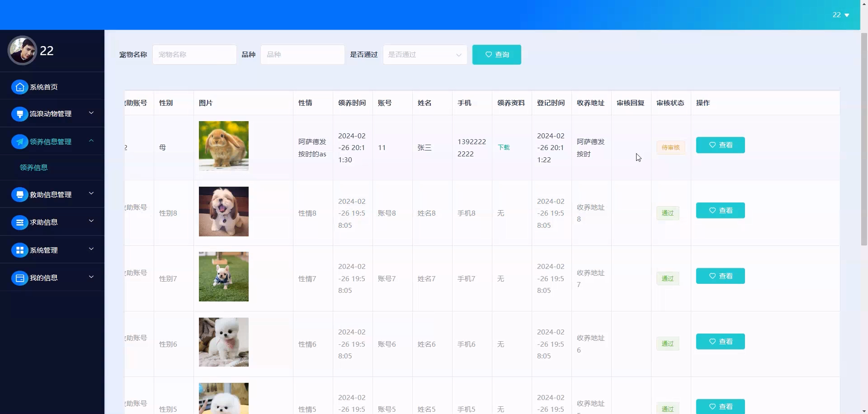Select the 我的信息 menu label

click(43, 278)
